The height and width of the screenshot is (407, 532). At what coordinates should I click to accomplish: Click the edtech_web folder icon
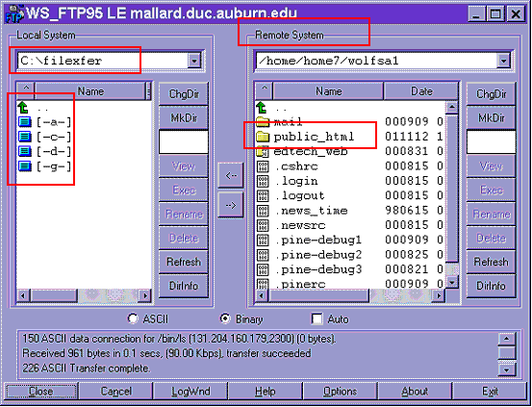(263, 151)
